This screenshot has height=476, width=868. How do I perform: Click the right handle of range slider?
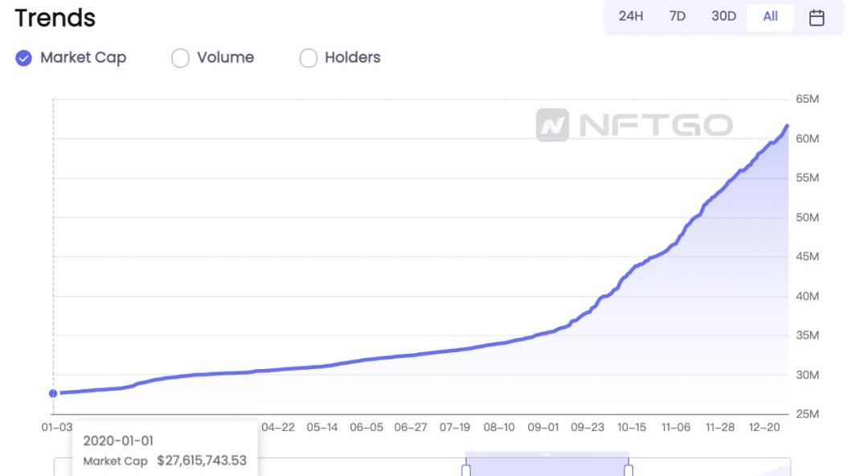click(x=628, y=470)
